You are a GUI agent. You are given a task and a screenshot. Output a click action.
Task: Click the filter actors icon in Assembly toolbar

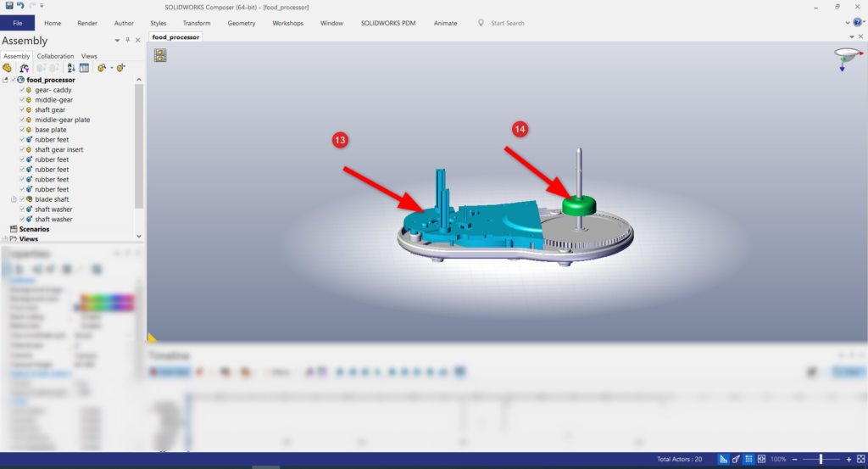tap(25, 68)
